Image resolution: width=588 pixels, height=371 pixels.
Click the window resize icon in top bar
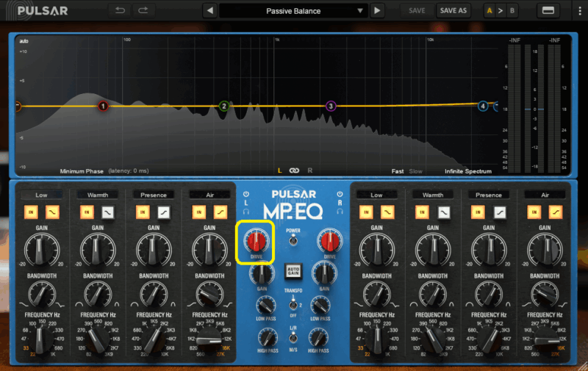click(548, 10)
